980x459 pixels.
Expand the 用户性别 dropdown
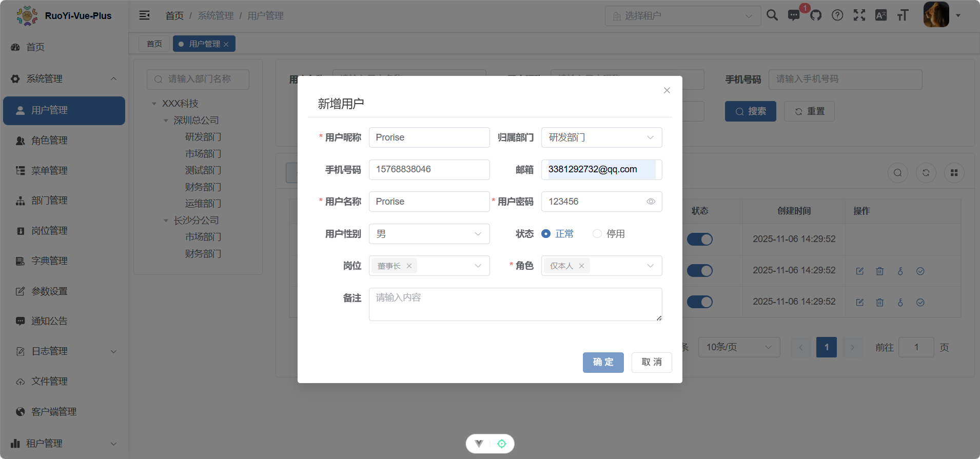429,234
